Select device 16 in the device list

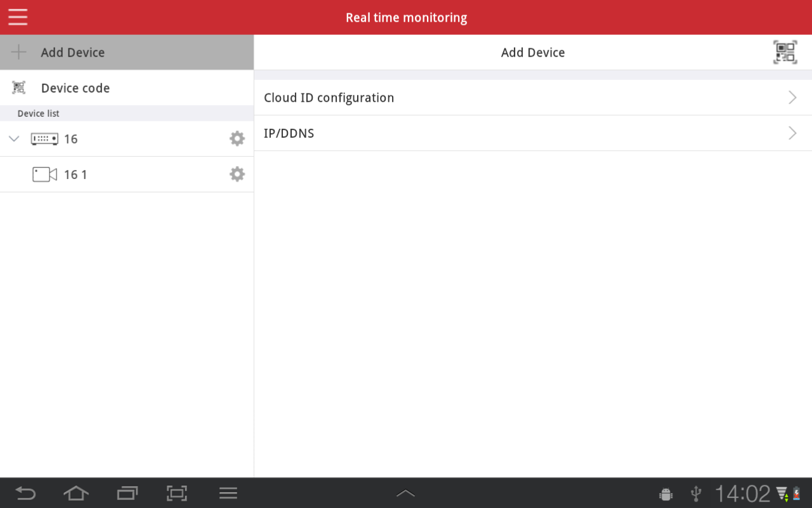point(127,138)
